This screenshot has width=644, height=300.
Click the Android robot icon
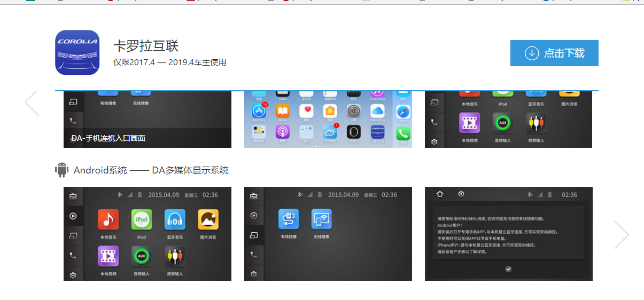click(62, 170)
